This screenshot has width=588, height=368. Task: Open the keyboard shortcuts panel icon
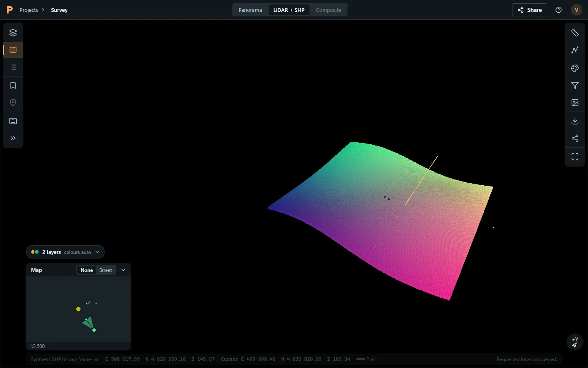(13, 121)
